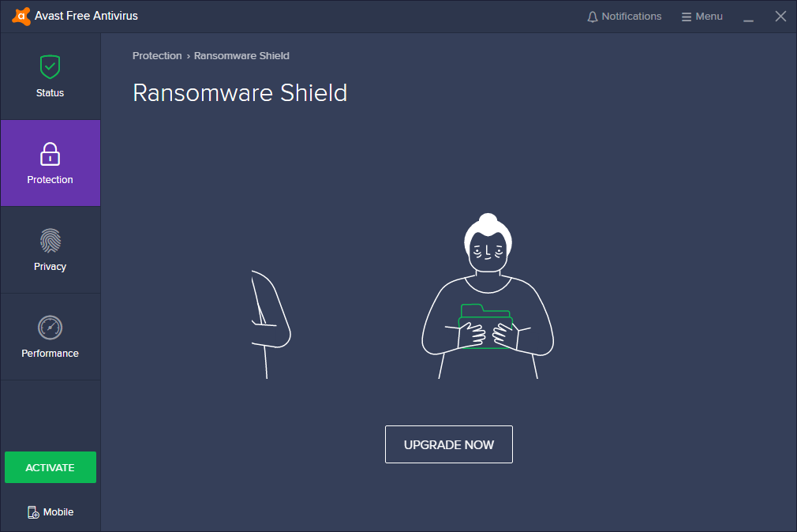This screenshot has height=532, width=797.
Task: Click the UPGRADE NOW button
Action: coord(449,444)
